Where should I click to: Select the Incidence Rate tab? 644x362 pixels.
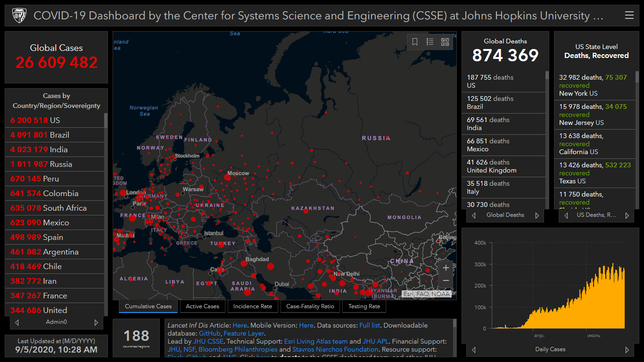coord(253,306)
